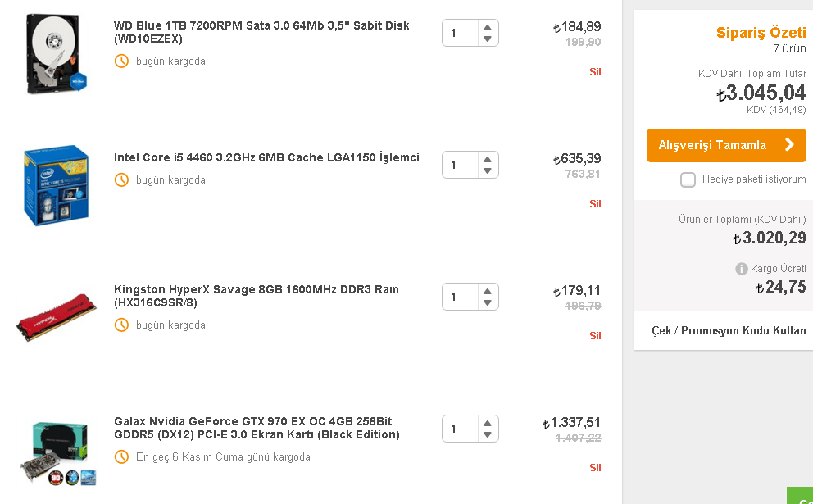Increase quantity of Kingston HyperX Savage RAM

(488, 291)
